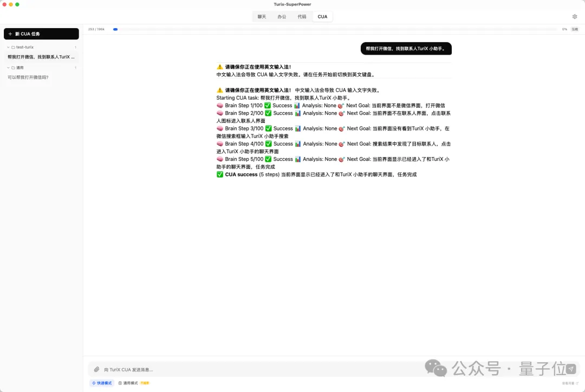Select the 代码 tab
Viewport: 585px width, 392px height.
[302, 17]
